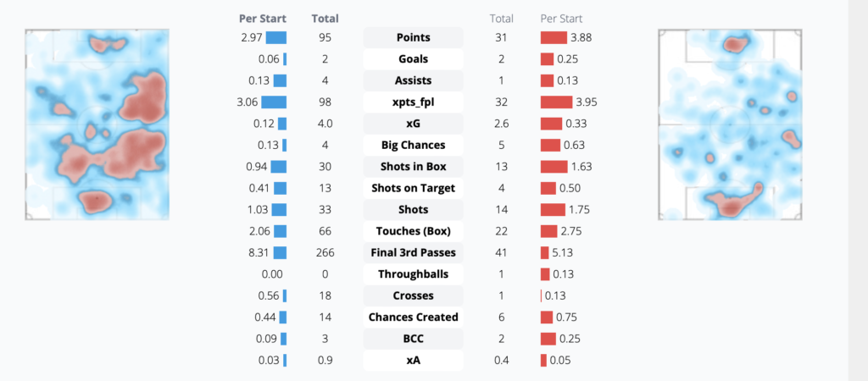Click the left bold Total column header
Viewport: 868px width, 381px height.
(x=325, y=18)
